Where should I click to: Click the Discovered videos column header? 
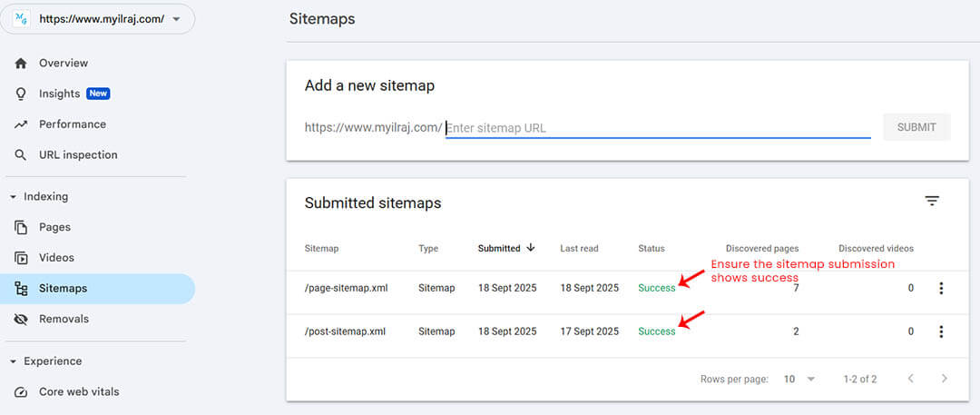(876, 249)
